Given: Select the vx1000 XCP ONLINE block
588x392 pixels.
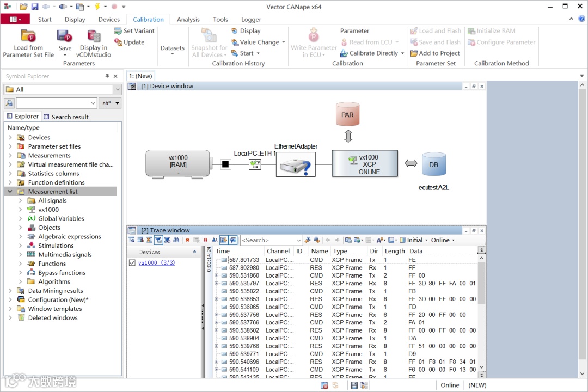Looking at the screenshot, I should pyautogui.click(x=364, y=163).
